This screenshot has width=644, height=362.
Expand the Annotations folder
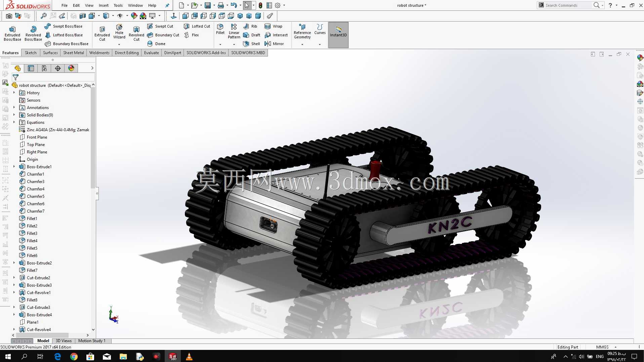pos(14,107)
